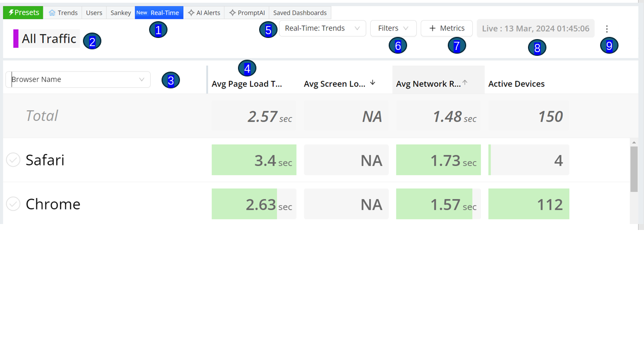Image resolution: width=644 pixels, height=358 pixels.
Task: Toggle the Safari row checkbox
Action: pyautogui.click(x=13, y=160)
